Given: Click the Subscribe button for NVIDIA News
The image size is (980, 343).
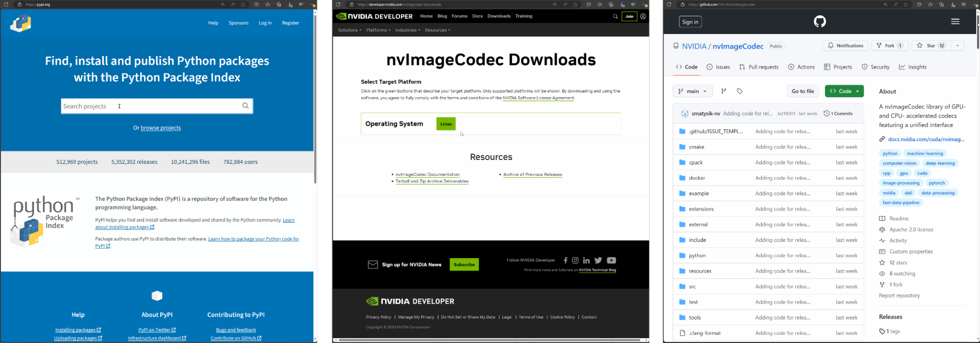Looking at the screenshot, I should coord(464,264).
